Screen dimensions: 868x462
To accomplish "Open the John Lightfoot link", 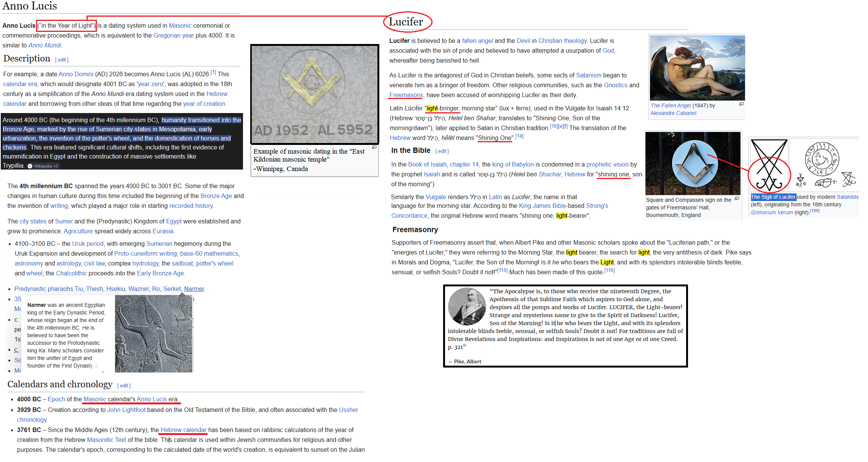I will tap(126, 410).
